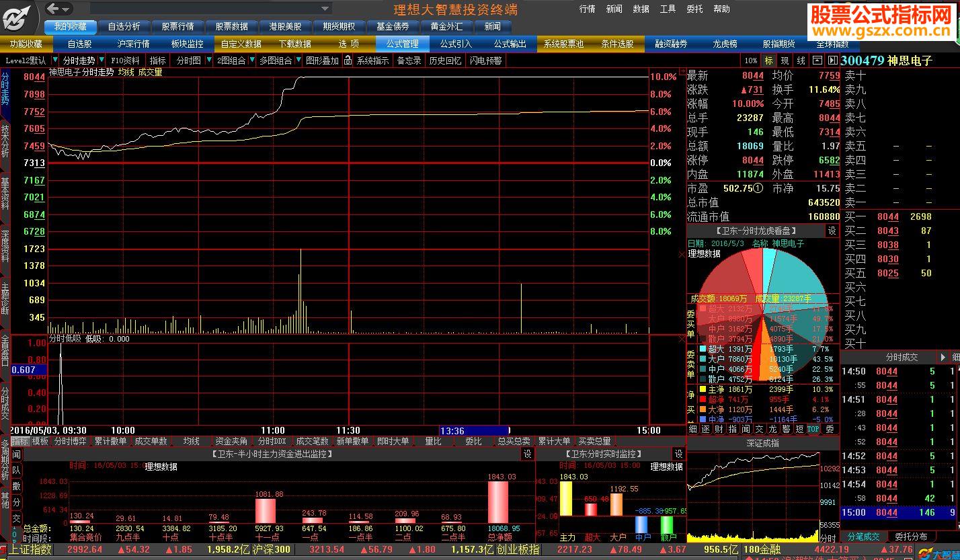960x560 pixels.
Task: Switch to 分笔成交 bottom tab
Action: (863, 536)
